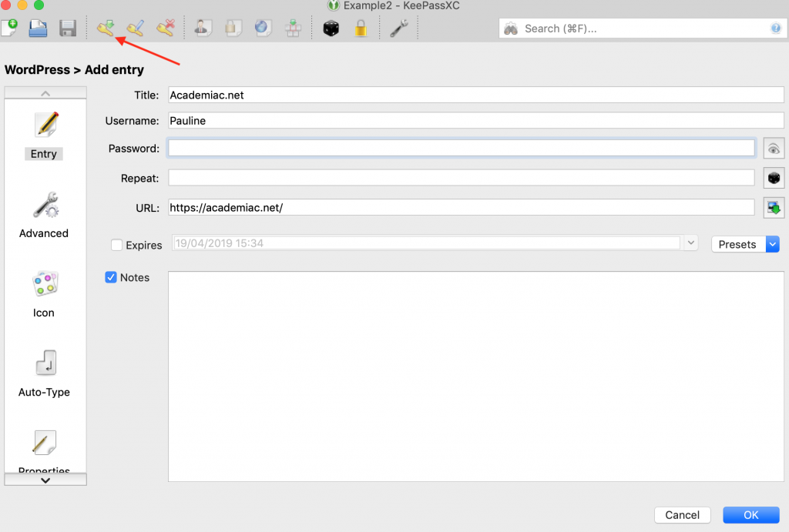789x532 pixels.
Task: Open the Presets dropdown
Action: 745,244
